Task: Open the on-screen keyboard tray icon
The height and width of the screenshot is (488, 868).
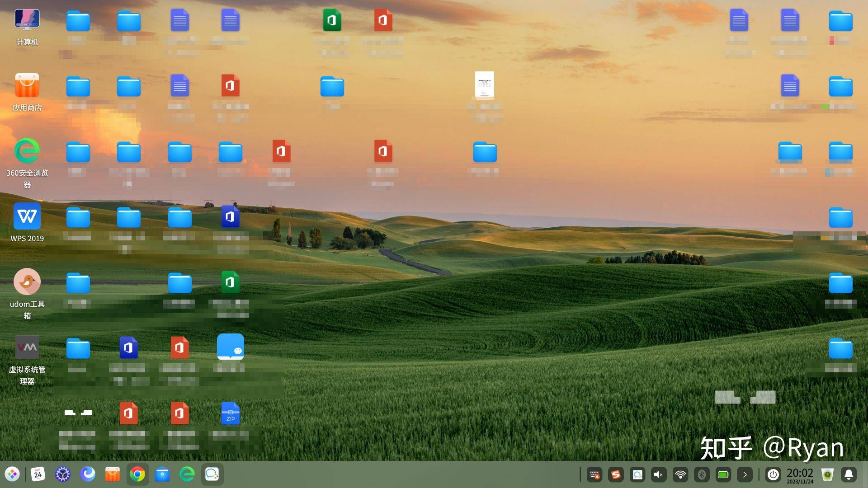Action: tap(594, 475)
